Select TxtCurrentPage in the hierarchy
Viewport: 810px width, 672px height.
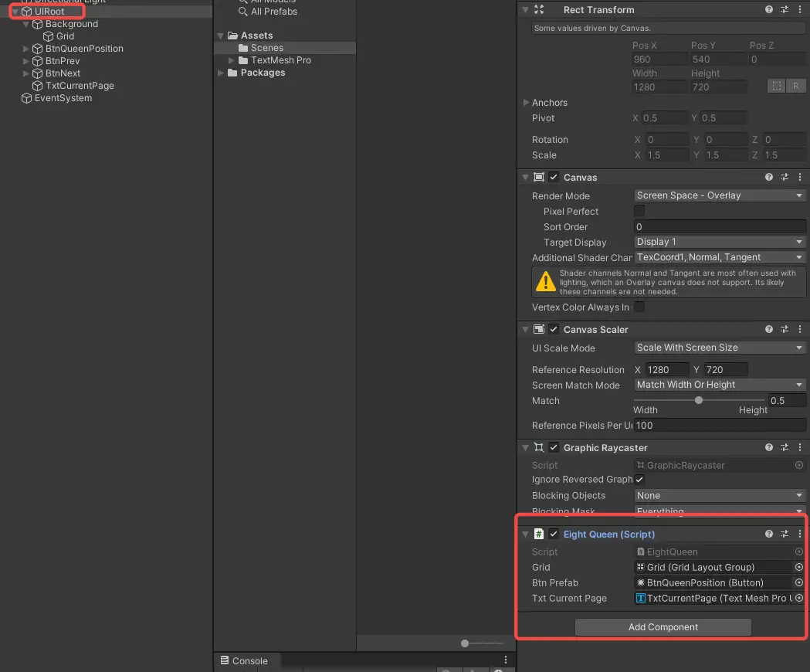[x=79, y=86]
